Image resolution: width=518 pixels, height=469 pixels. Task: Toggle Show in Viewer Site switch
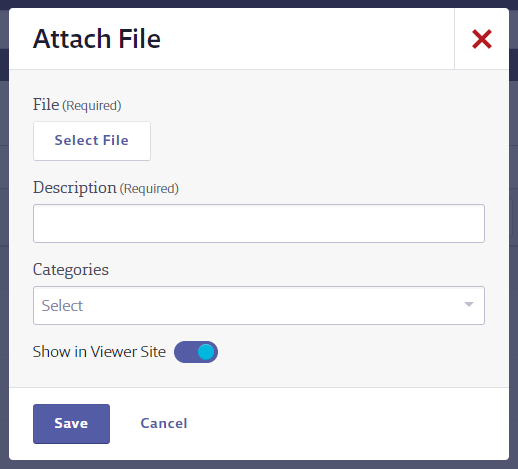(196, 352)
